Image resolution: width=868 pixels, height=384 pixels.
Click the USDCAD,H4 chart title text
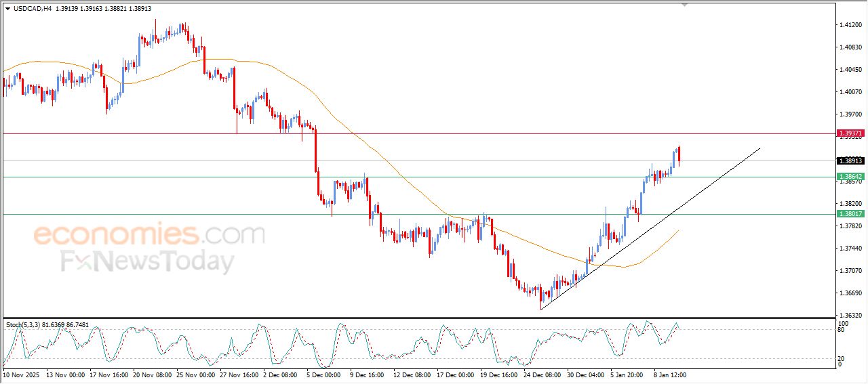pos(31,8)
